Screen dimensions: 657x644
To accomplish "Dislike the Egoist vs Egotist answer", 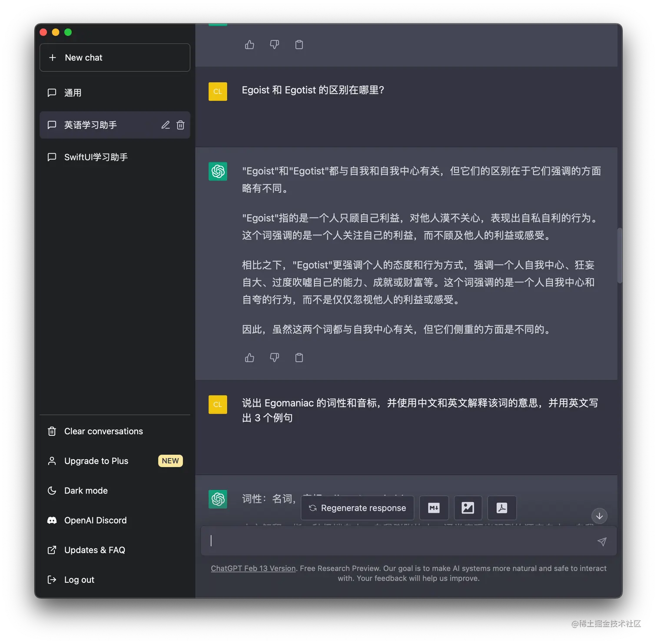I will coord(274,357).
